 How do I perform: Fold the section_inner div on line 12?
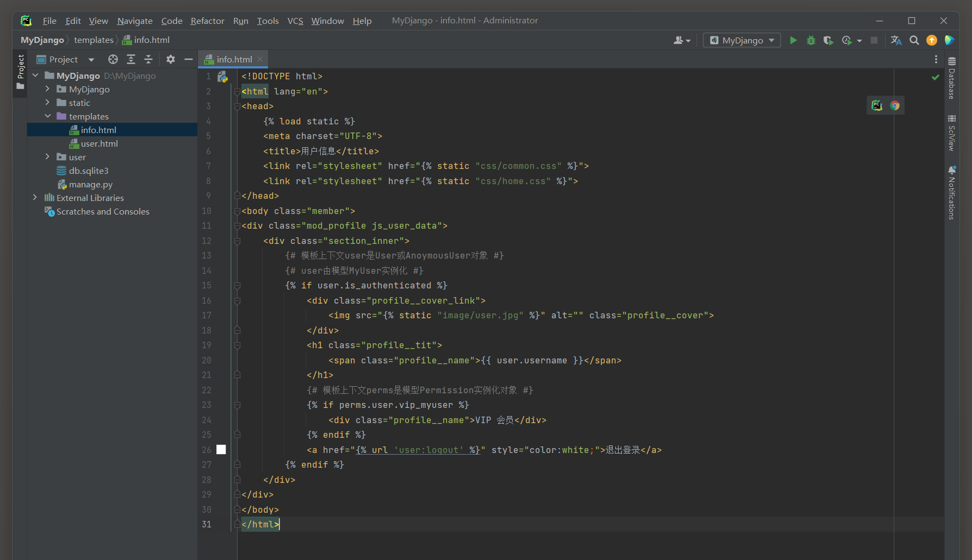[x=237, y=241]
